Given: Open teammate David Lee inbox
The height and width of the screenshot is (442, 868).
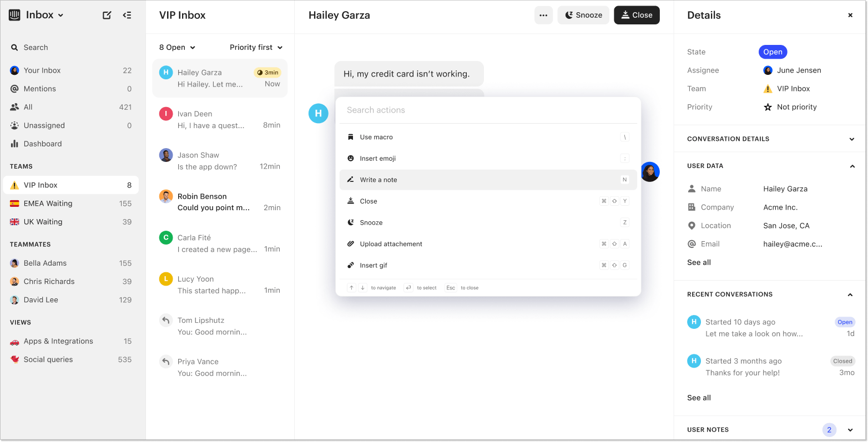Looking at the screenshot, I should [71, 300].
